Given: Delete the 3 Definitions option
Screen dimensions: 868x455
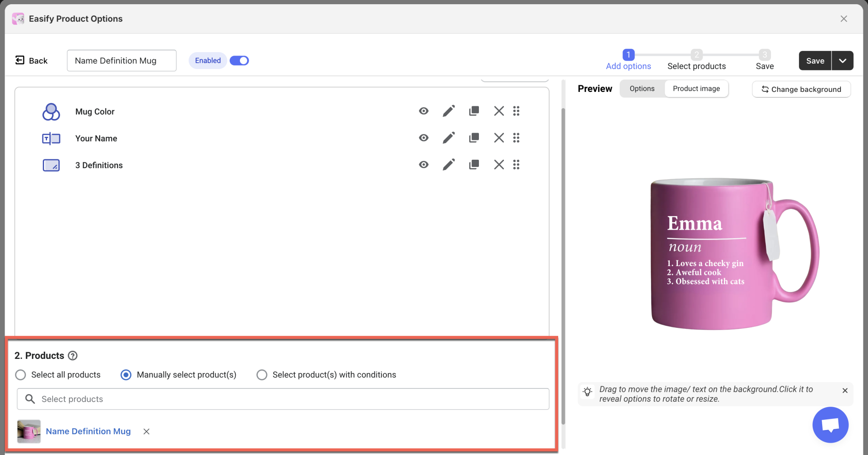Looking at the screenshot, I should tap(499, 165).
